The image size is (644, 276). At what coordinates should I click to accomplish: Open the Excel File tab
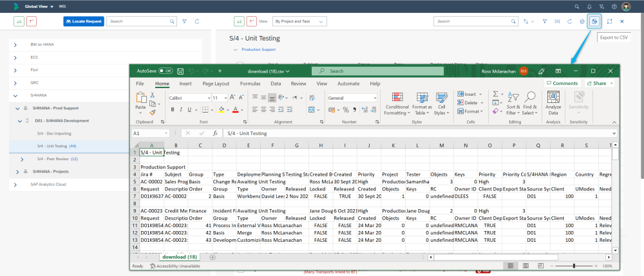(x=140, y=84)
